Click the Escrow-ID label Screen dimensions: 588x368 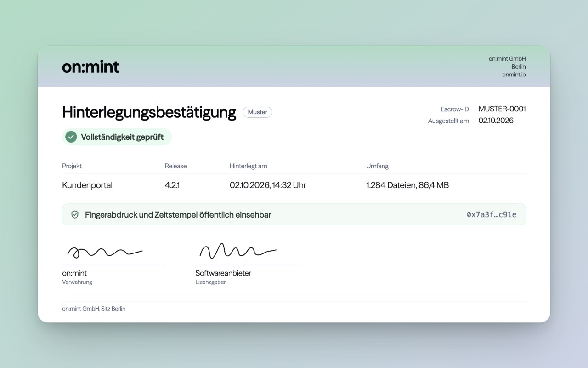tap(455, 109)
